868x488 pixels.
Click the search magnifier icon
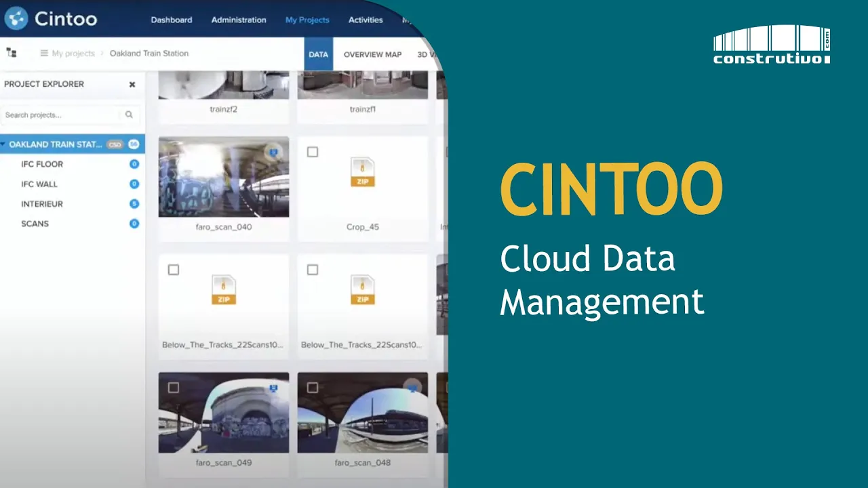tap(129, 115)
